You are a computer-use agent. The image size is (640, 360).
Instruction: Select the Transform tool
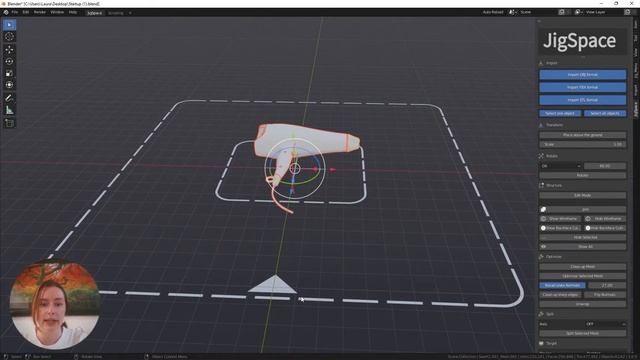pyautogui.click(x=9, y=85)
